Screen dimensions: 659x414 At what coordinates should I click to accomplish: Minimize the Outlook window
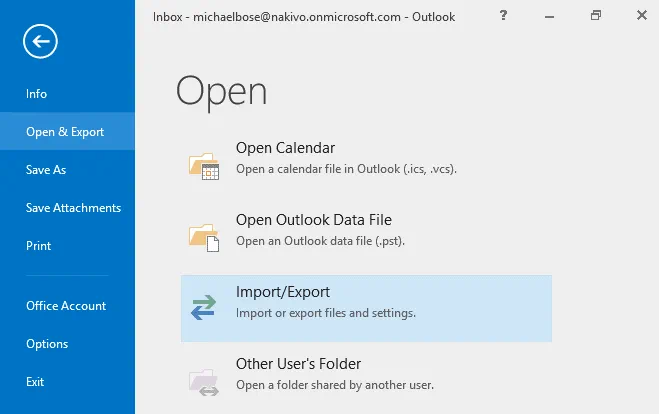(548, 16)
